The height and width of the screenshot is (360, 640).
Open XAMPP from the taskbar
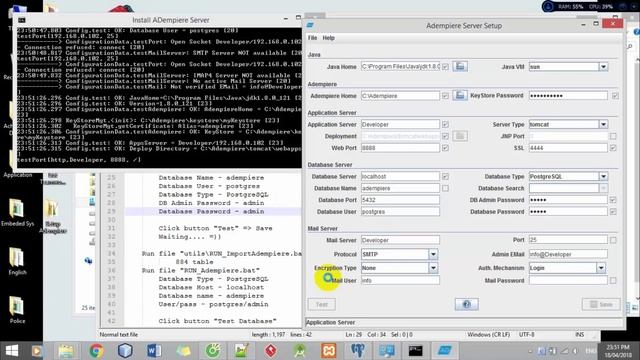point(329,351)
